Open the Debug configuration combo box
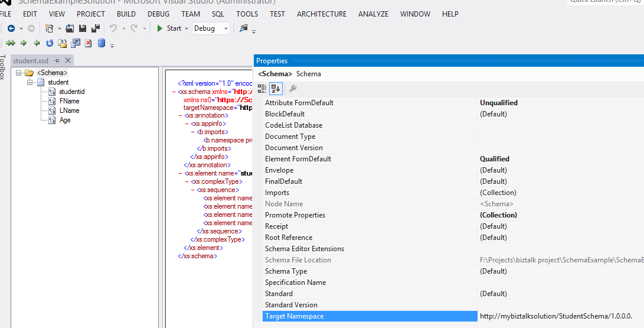644x328 pixels. [211, 28]
